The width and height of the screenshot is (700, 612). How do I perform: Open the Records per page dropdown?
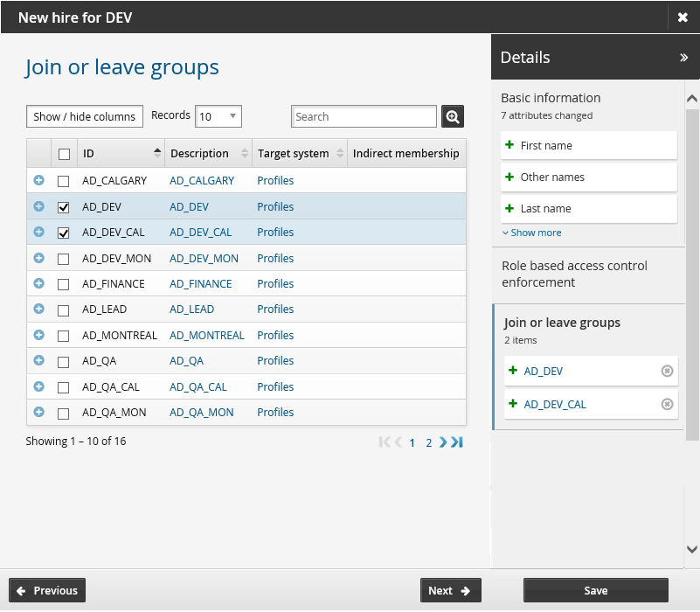(x=218, y=116)
